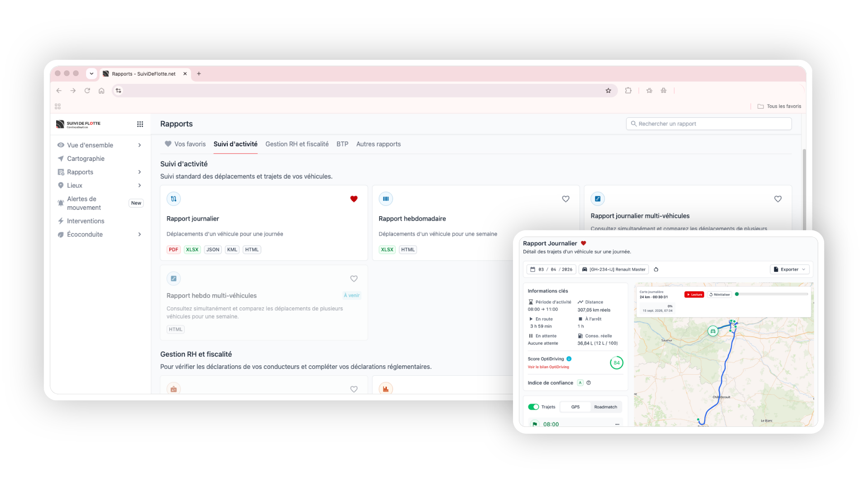The width and height of the screenshot is (868, 489).
Task: Click the Score OptiDriving info icon
Action: [569, 359]
